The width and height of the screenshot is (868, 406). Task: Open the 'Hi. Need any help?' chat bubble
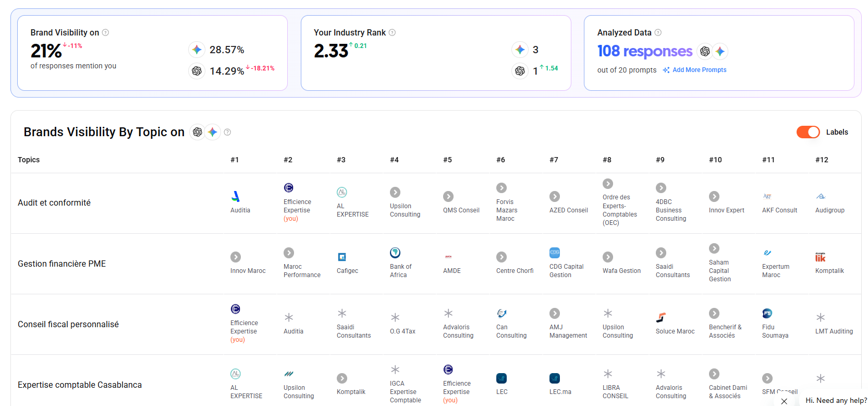(836, 400)
